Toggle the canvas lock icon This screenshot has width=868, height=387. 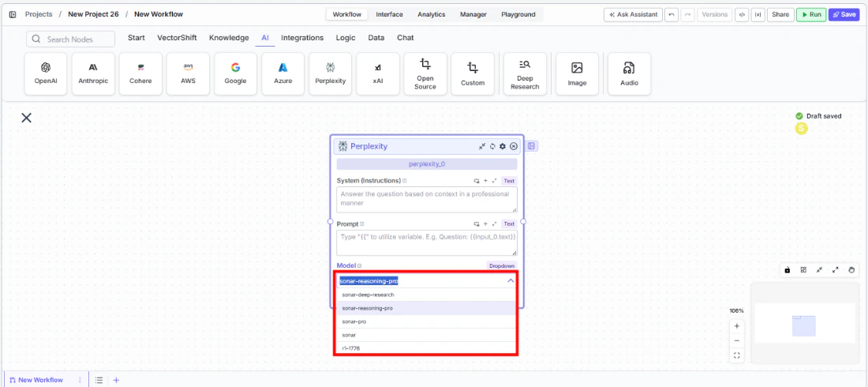pyautogui.click(x=788, y=270)
